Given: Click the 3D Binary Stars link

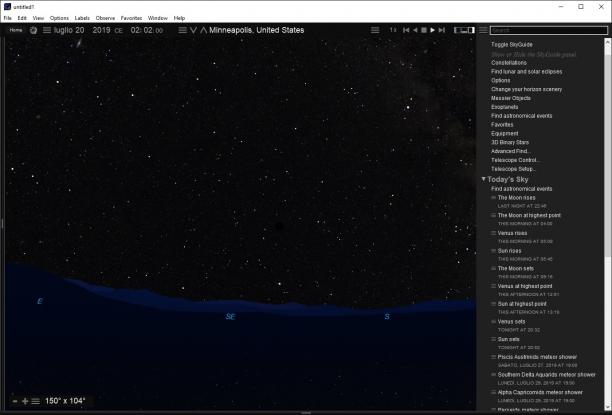Looking at the screenshot, I should 510,142.
